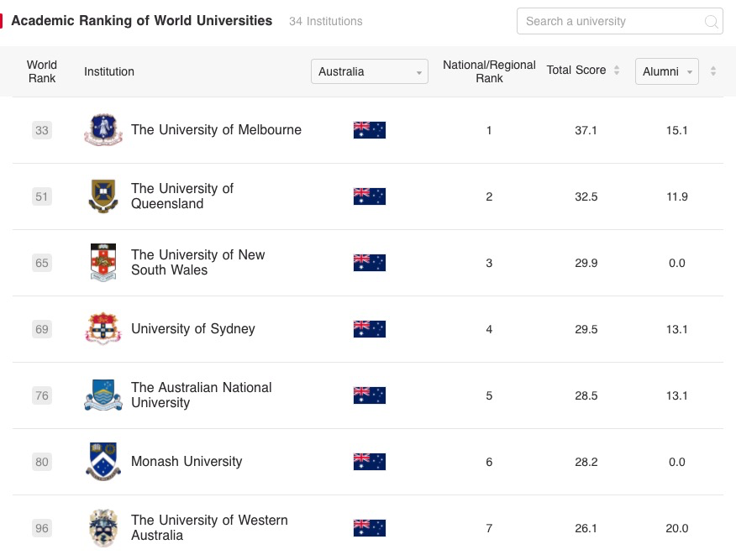Expand the Alumni indicator dropdown
This screenshot has height=560, width=736.
point(666,71)
